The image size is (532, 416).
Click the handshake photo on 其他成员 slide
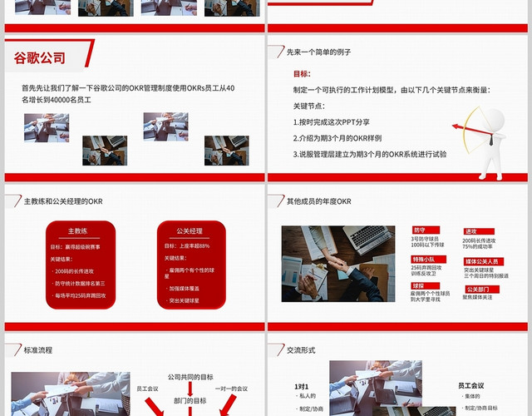coord(338,264)
